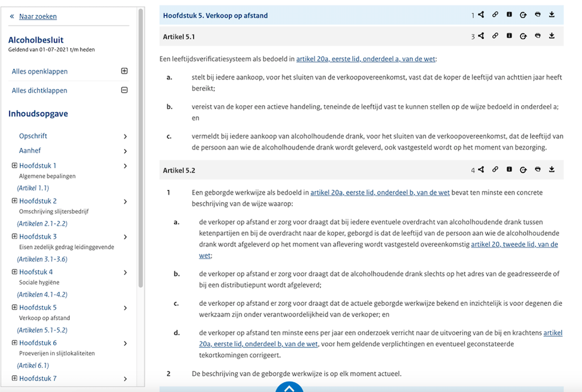Toggle Alles dichtklappen minus box
Screen dimensions: 582x392
125,91
